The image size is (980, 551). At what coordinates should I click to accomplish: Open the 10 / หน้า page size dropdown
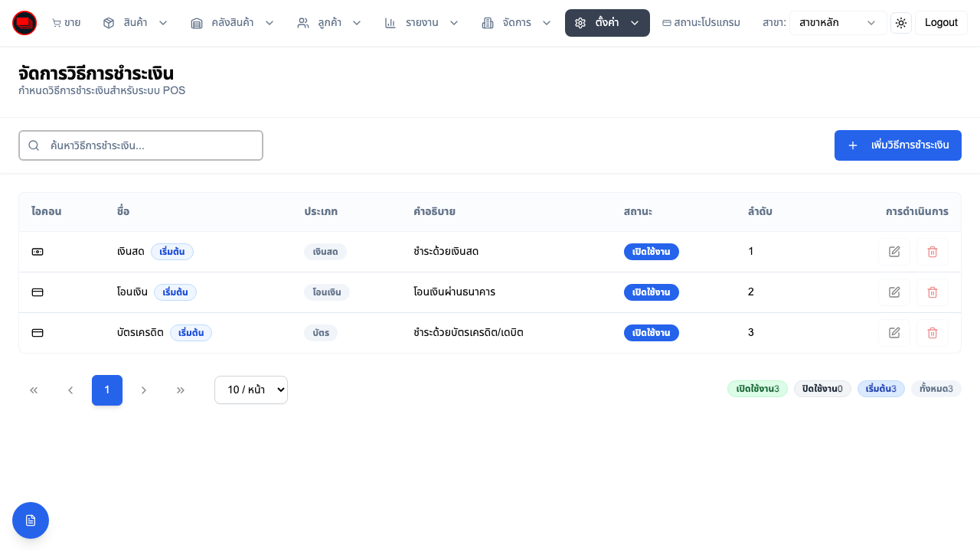[x=251, y=390]
